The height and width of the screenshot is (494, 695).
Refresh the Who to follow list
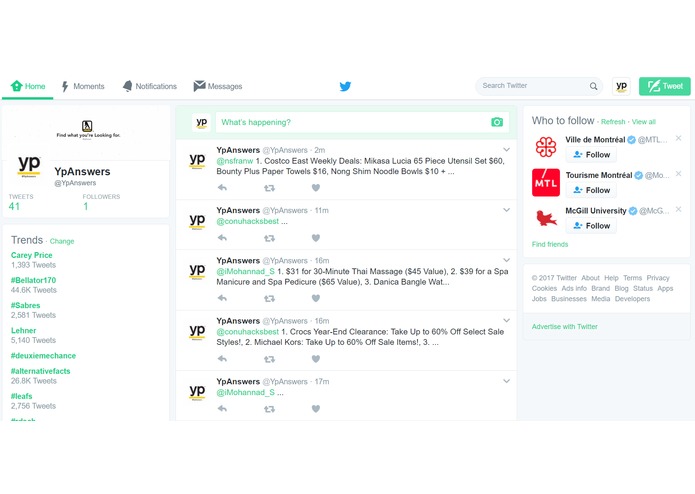pyautogui.click(x=613, y=122)
